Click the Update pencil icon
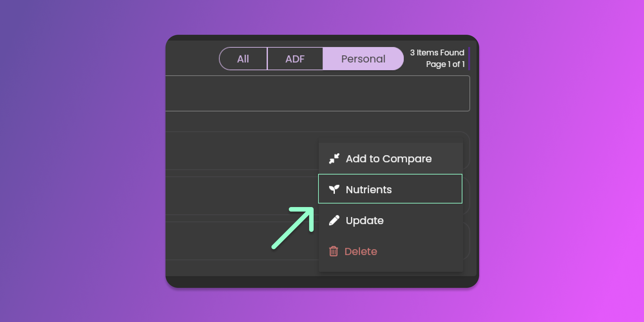 (334, 221)
